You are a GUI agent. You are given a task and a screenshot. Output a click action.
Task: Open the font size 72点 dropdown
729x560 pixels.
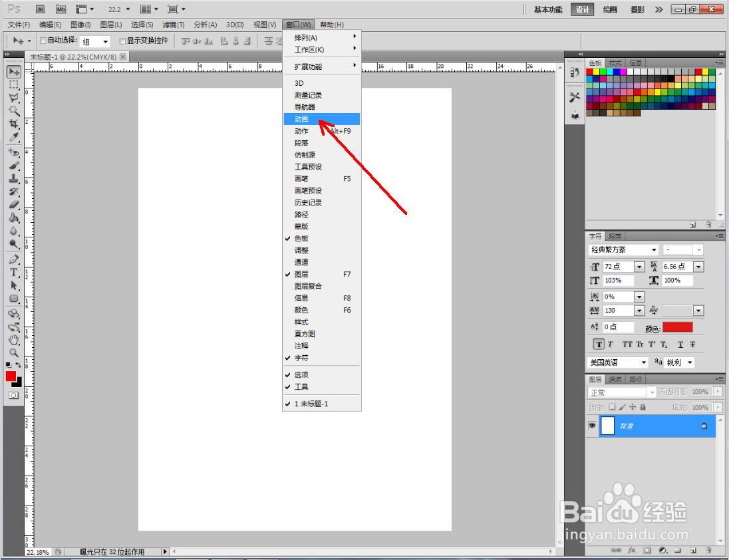(639, 267)
